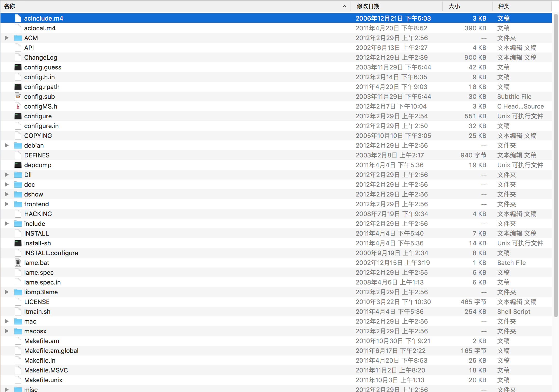The image size is (559, 392).
Task: Click the depcomp executable icon
Action: (18, 165)
